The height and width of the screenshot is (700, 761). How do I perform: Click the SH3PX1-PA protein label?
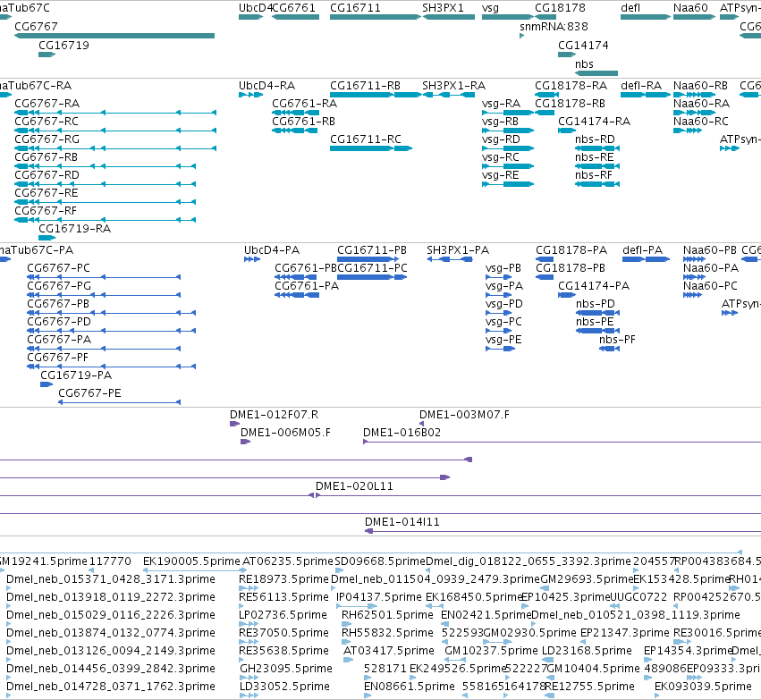pyautogui.click(x=458, y=250)
